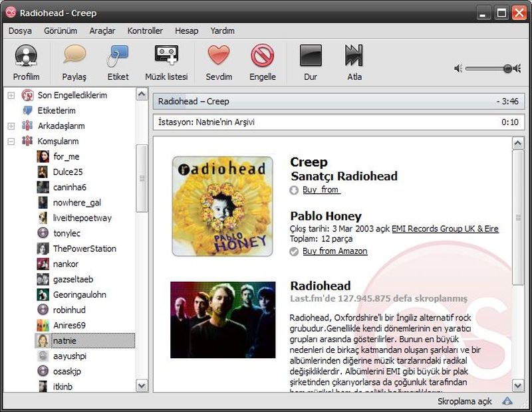The width and height of the screenshot is (532, 412).
Task: Expand the Son Engellediklerim tree node
Action: (11, 96)
